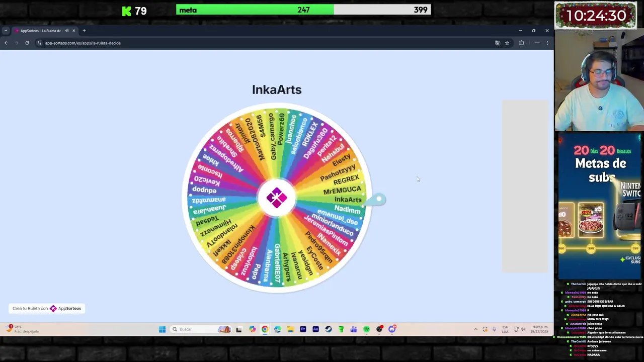This screenshot has width=644, height=362.
Task: Select the AppSorteos La Ruleta tab
Action: tap(44, 31)
